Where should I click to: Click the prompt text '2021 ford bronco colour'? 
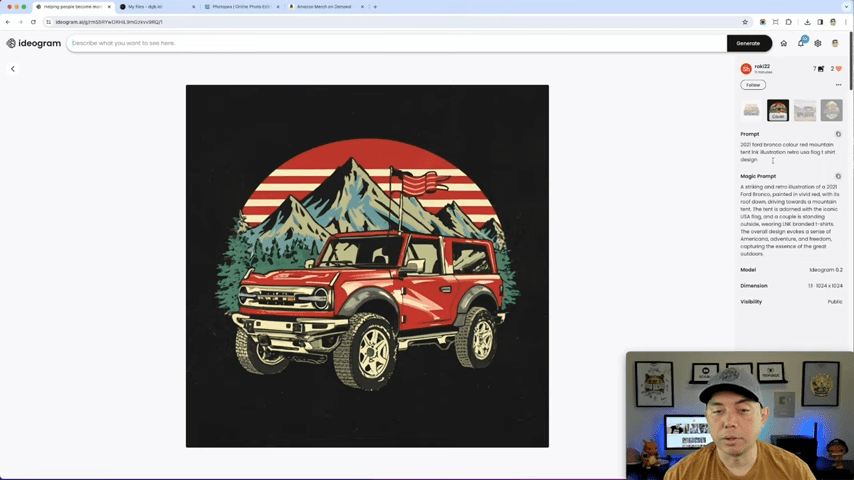(x=767, y=145)
